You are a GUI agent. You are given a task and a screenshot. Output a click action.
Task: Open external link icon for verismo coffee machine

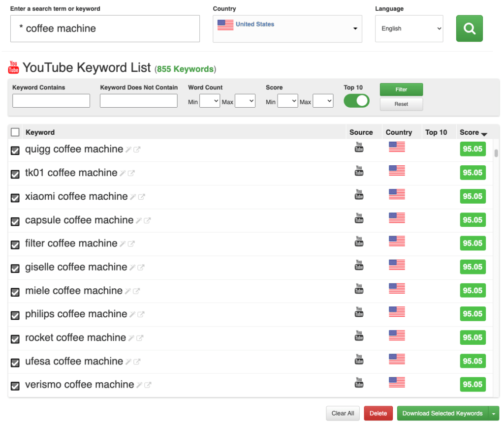(x=148, y=385)
